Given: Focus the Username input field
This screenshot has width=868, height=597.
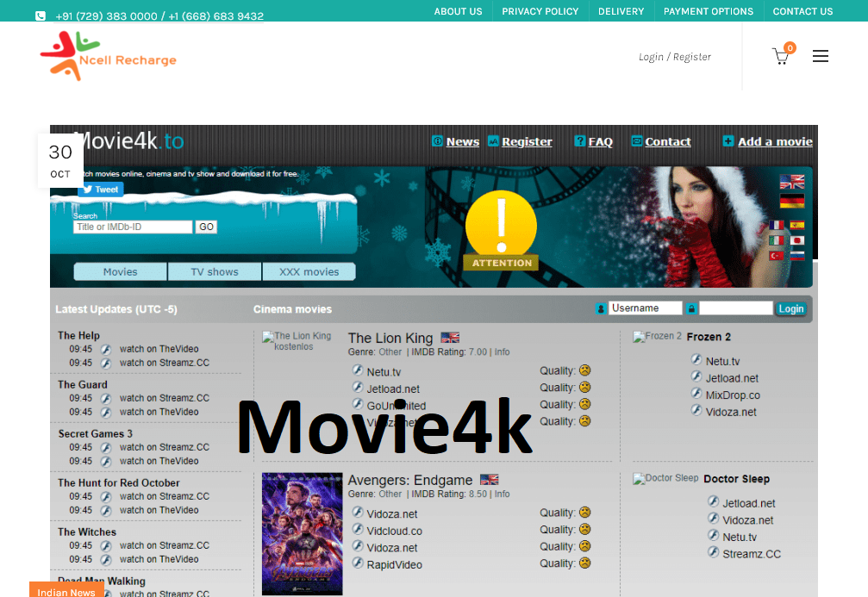Looking at the screenshot, I should [x=646, y=308].
